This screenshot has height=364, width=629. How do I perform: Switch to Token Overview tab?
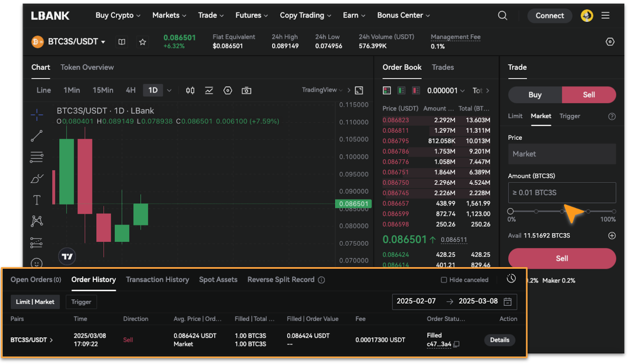click(x=87, y=67)
